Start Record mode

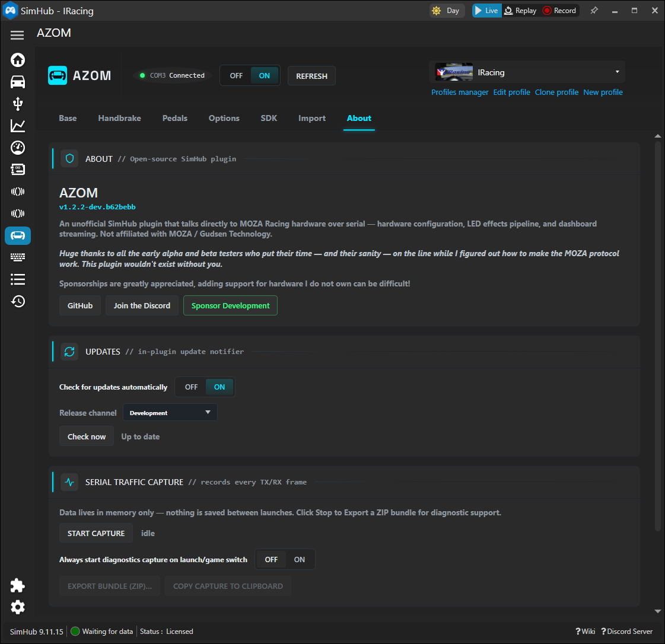tap(559, 11)
